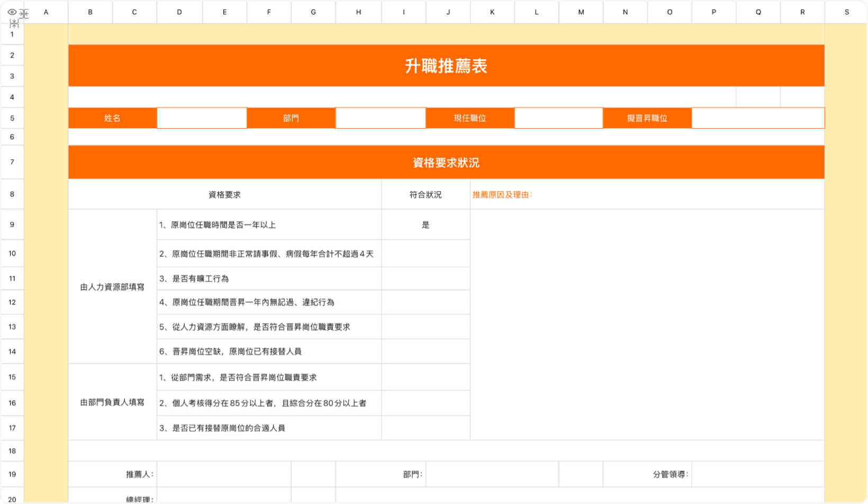Viewport: 868px width, 504px height.
Task: Select row 10 header
Action: coord(12,253)
